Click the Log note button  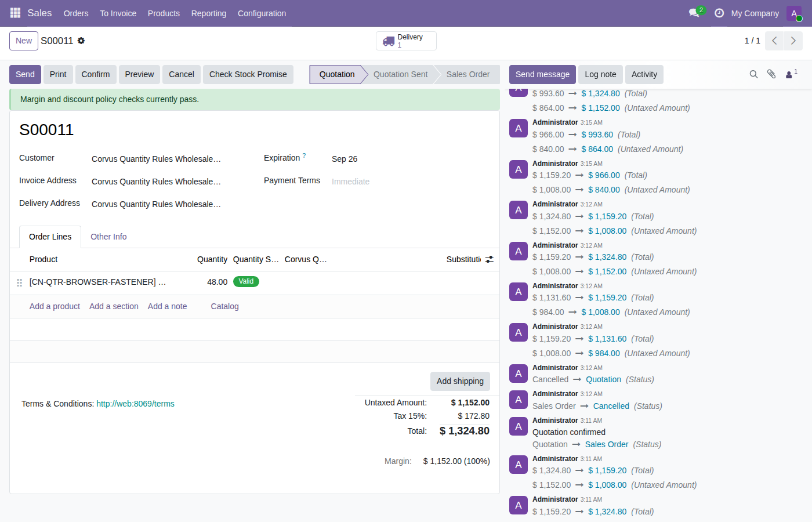(x=600, y=74)
